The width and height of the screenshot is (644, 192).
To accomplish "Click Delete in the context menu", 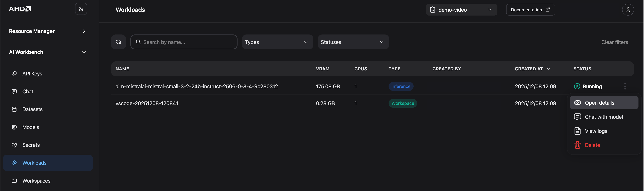I will click(x=592, y=145).
